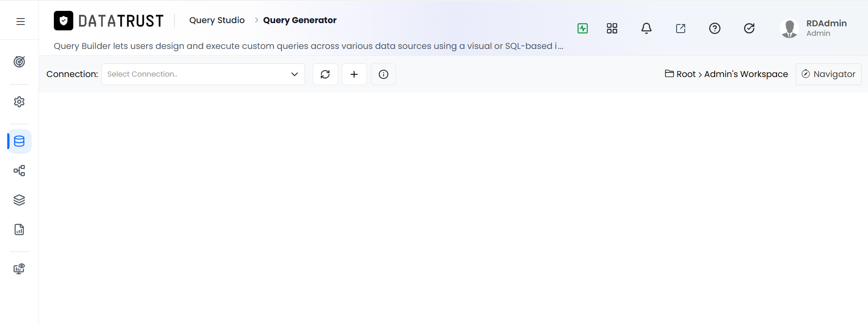This screenshot has width=868, height=324.
Task: Go to Query Studio breadcrumb
Action: point(217,20)
